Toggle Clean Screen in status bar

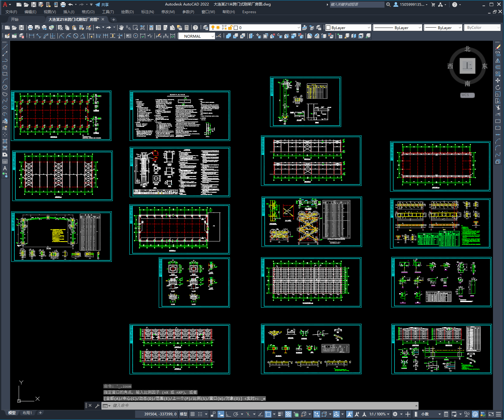[491, 414]
